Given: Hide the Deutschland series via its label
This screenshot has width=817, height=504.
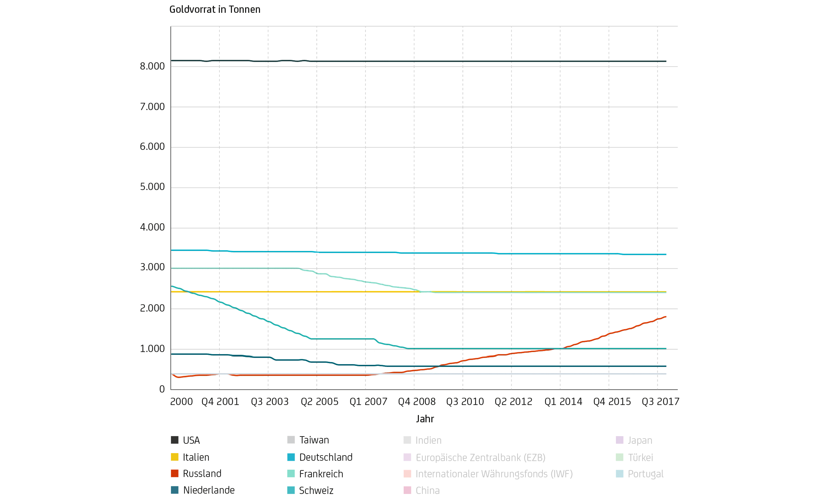Looking at the screenshot, I should [326, 457].
